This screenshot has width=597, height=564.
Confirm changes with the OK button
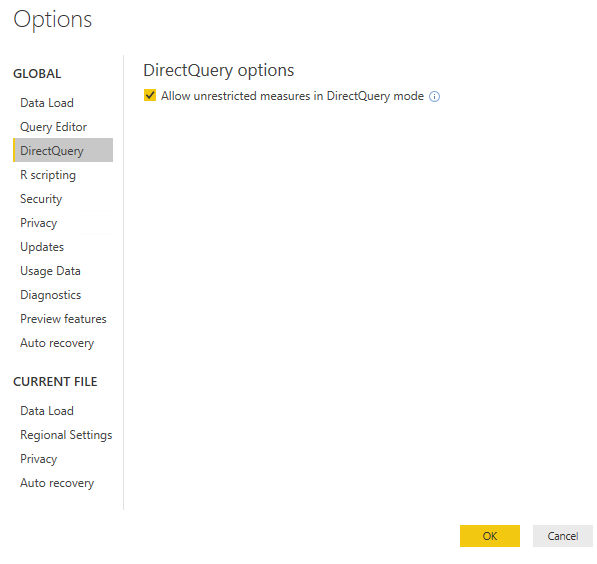point(490,536)
